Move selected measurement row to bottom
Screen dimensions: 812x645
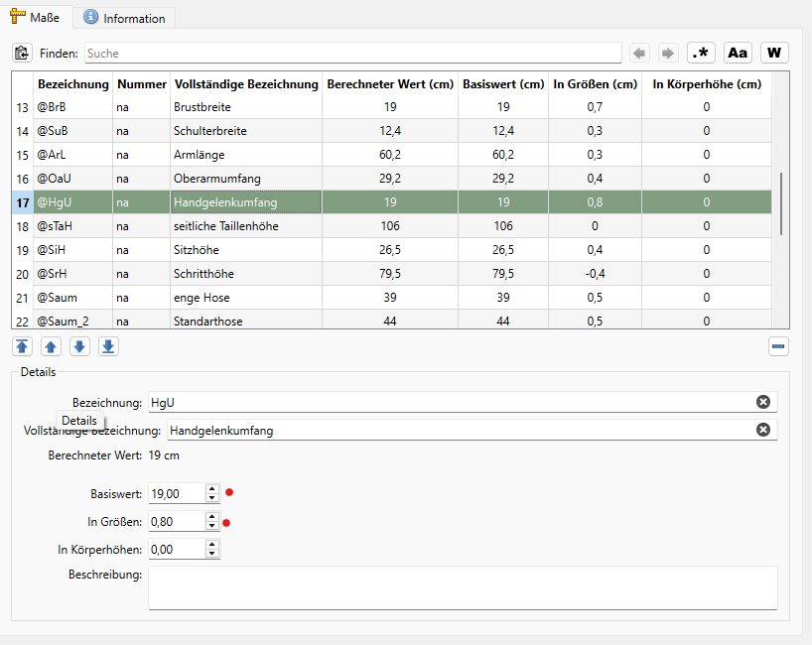tap(108, 346)
